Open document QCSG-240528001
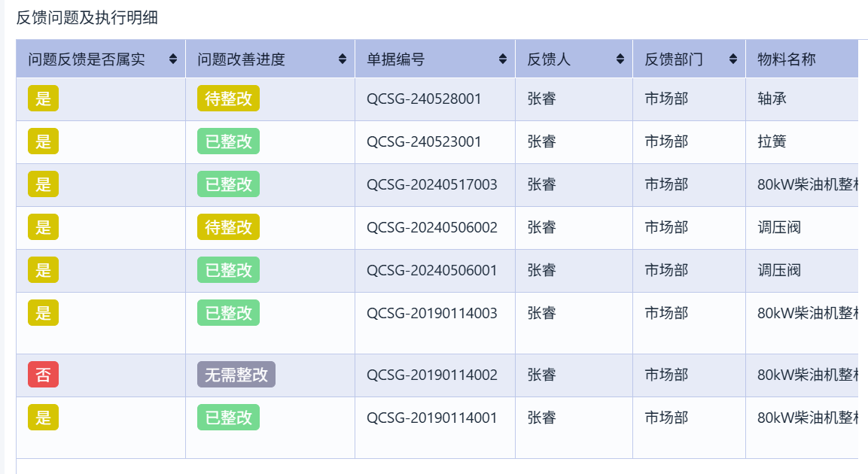 pyautogui.click(x=424, y=99)
